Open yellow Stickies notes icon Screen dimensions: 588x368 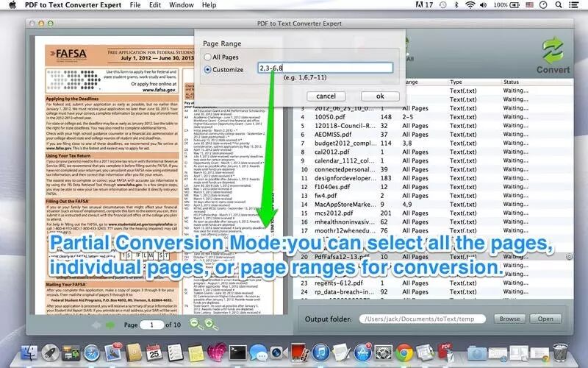click(x=196, y=353)
